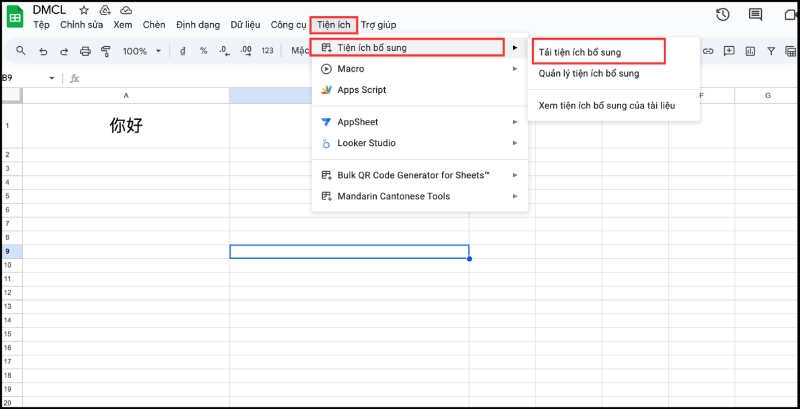Image resolution: width=800 pixels, height=409 pixels.
Task: Insert a chart from the toolbar
Action: click(750, 50)
